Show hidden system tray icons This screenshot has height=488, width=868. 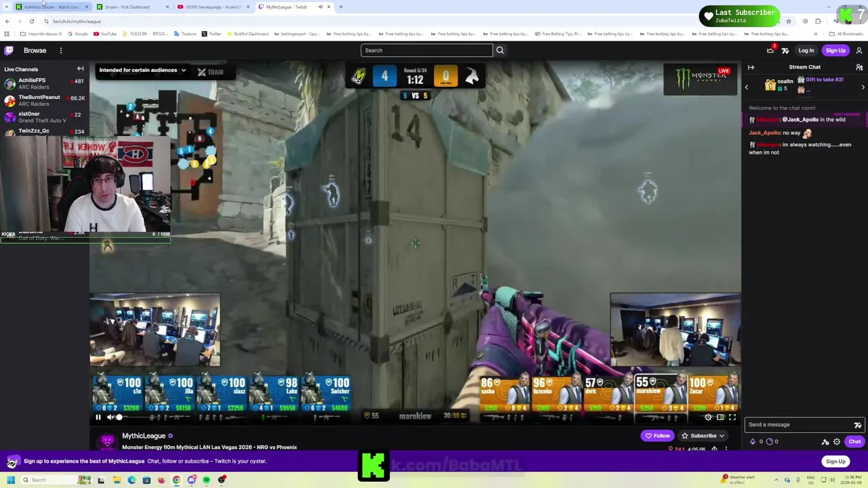[x=776, y=480]
